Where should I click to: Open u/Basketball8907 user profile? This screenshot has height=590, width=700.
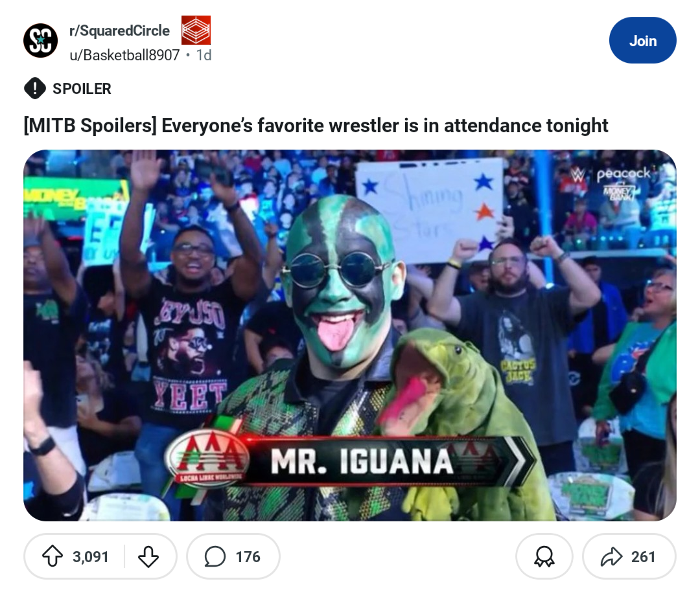click(x=124, y=55)
